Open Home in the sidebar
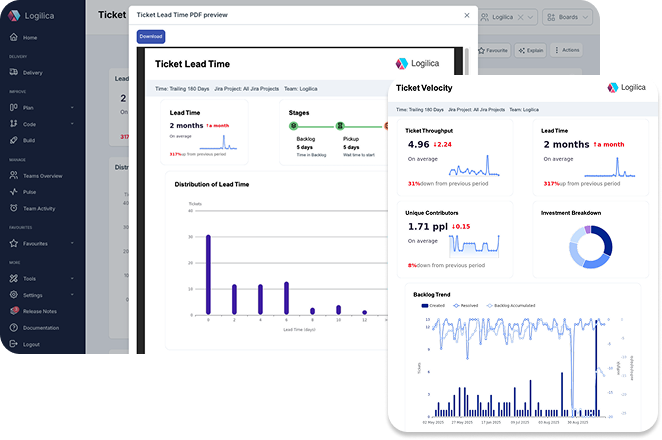The height and width of the screenshot is (440, 662). (30, 38)
